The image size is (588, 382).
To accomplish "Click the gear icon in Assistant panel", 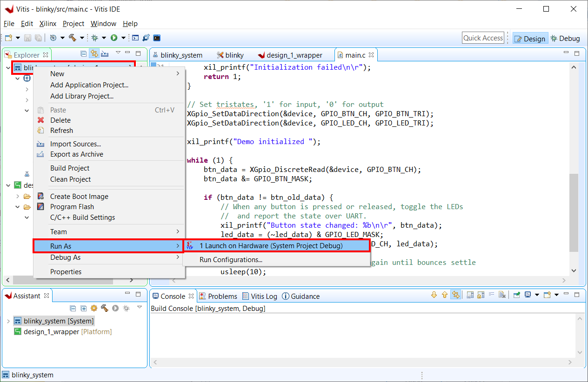I will [94, 308].
